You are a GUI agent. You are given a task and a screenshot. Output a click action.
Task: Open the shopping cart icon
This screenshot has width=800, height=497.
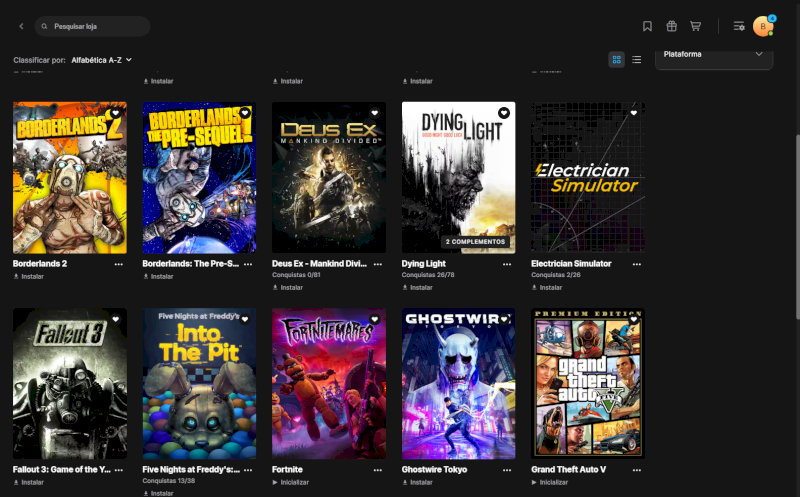click(695, 26)
